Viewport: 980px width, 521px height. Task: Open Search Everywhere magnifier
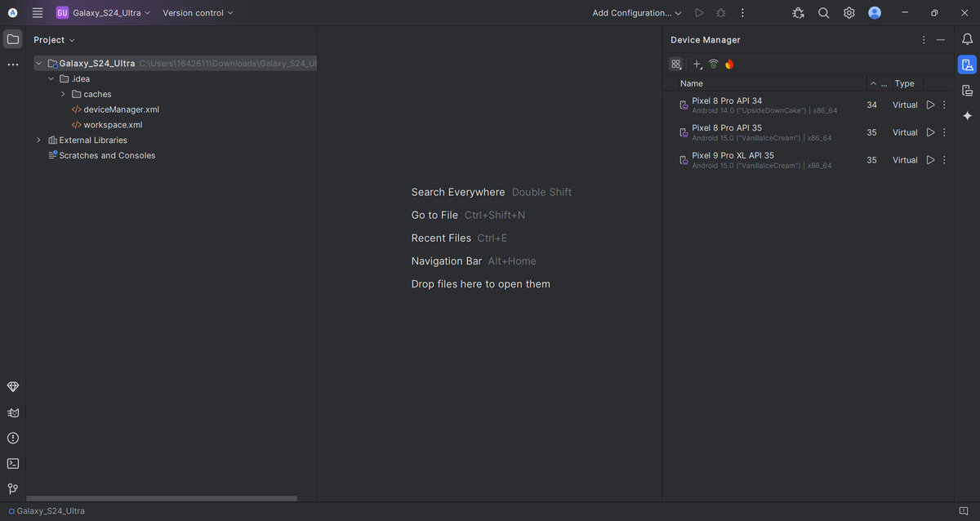824,13
